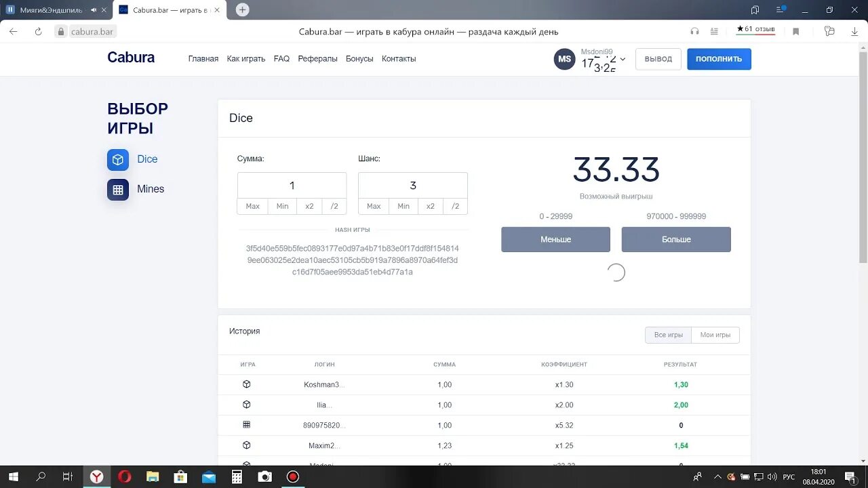Focus the Шанс input field
This screenshot has width=868, height=488.
(x=413, y=186)
